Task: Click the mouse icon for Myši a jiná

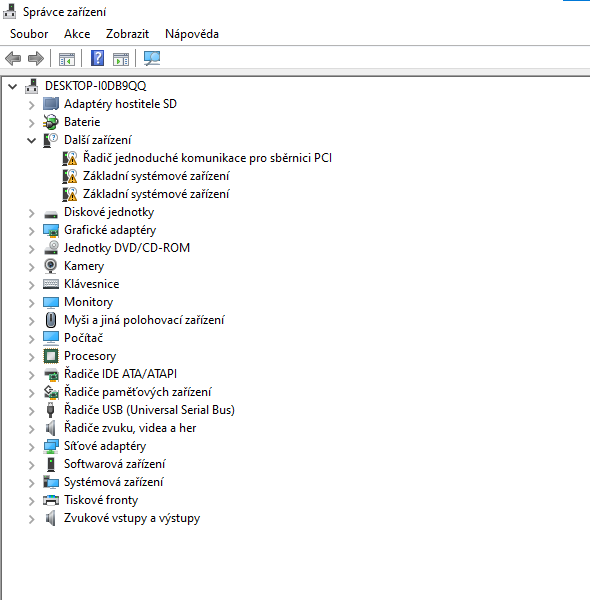Action: pyautogui.click(x=51, y=320)
